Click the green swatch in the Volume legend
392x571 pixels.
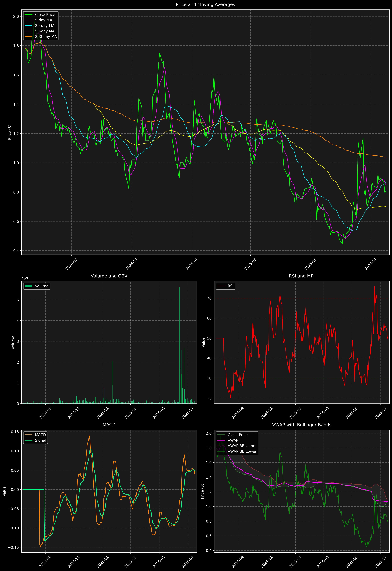(x=29, y=286)
